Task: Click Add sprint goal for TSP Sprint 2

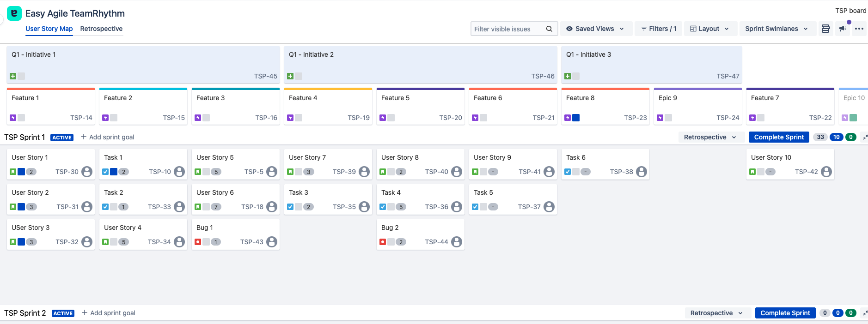Action: (109, 313)
